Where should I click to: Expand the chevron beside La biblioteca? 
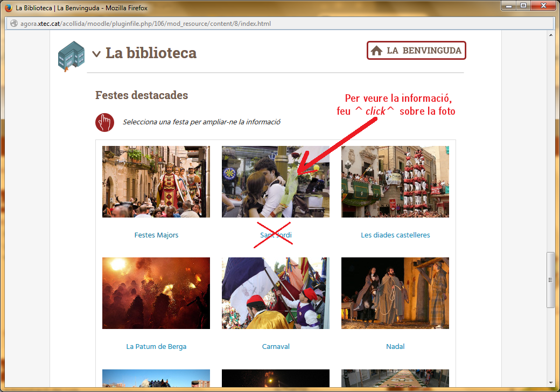pos(96,53)
